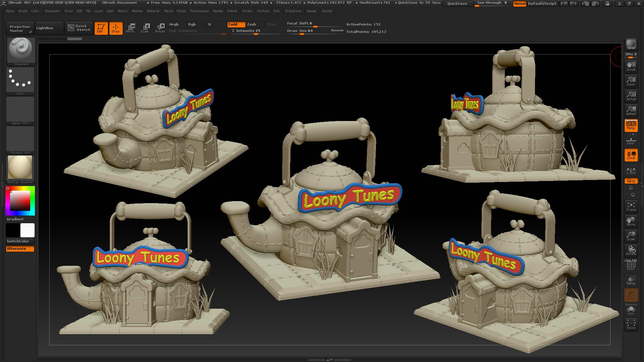Toggle Local symmetry mode
Screen dimensions: 644x362
pyautogui.click(x=631, y=155)
